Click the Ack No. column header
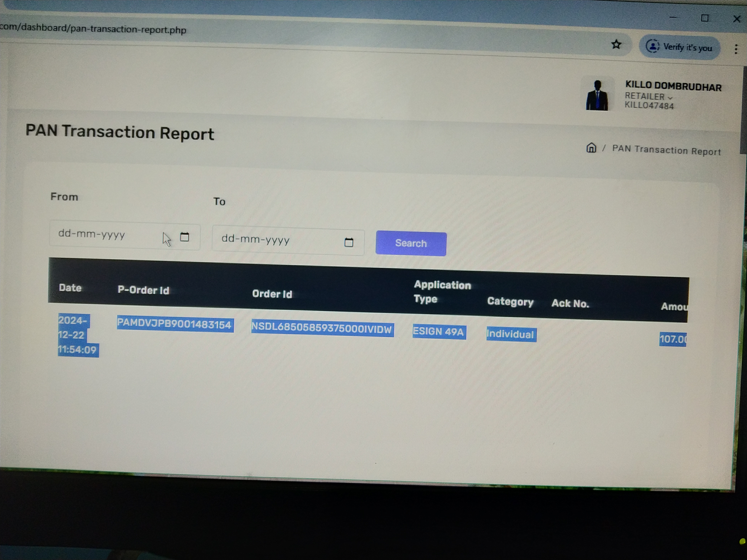This screenshot has height=560, width=747. coord(570,304)
